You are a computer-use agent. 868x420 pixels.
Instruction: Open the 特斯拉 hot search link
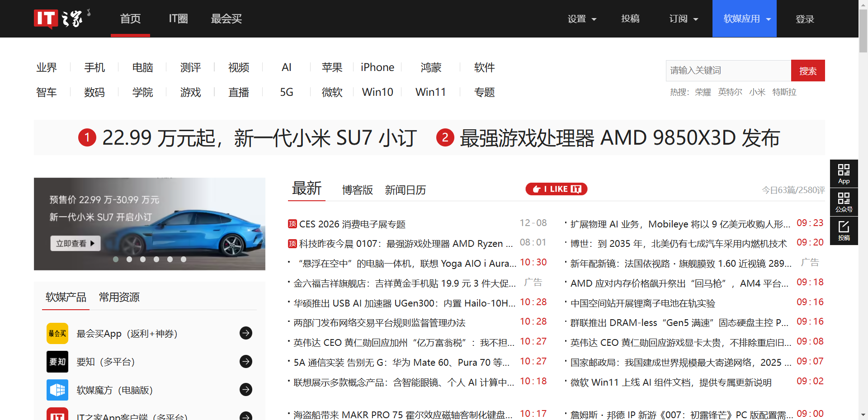pyautogui.click(x=784, y=92)
